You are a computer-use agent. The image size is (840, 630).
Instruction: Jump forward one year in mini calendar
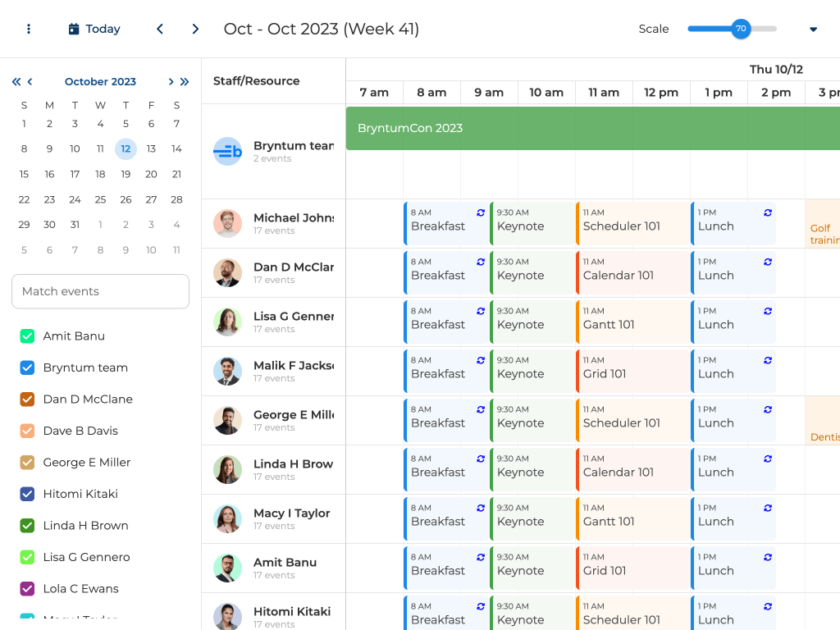185,82
